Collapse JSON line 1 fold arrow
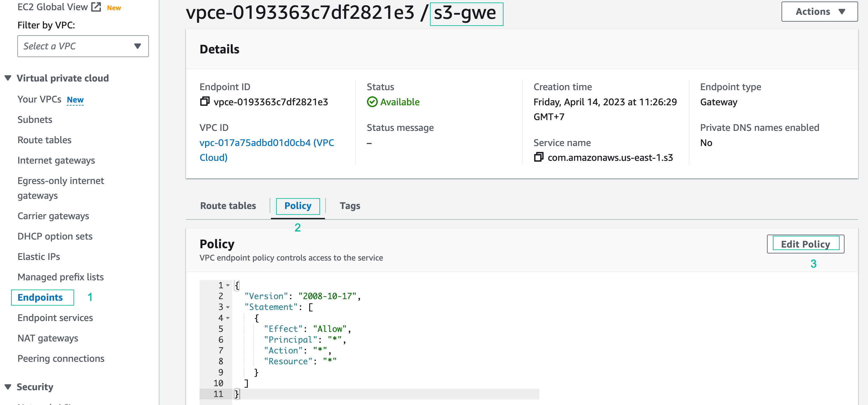Image resolution: width=868 pixels, height=405 pixels. point(228,286)
